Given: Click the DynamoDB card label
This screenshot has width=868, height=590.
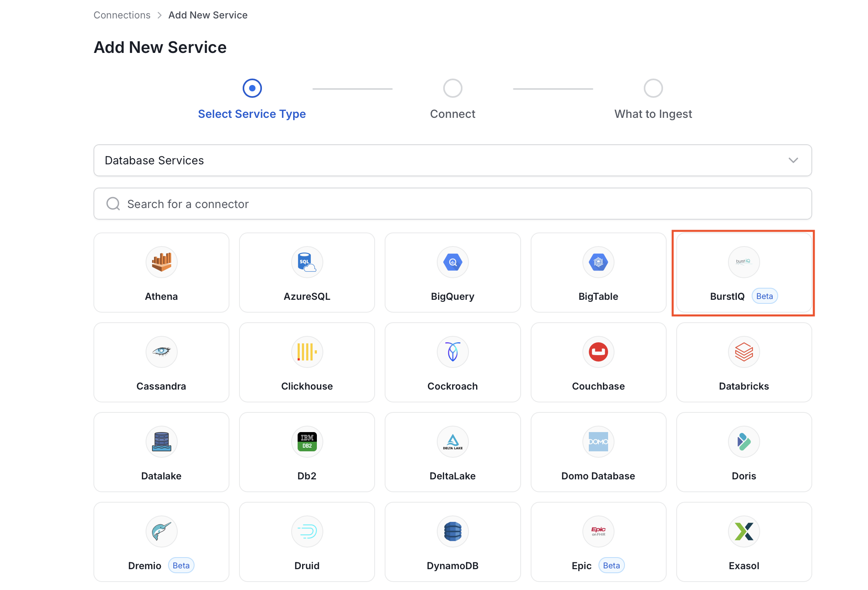Looking at the screenshot, I should tap(452, 566).
